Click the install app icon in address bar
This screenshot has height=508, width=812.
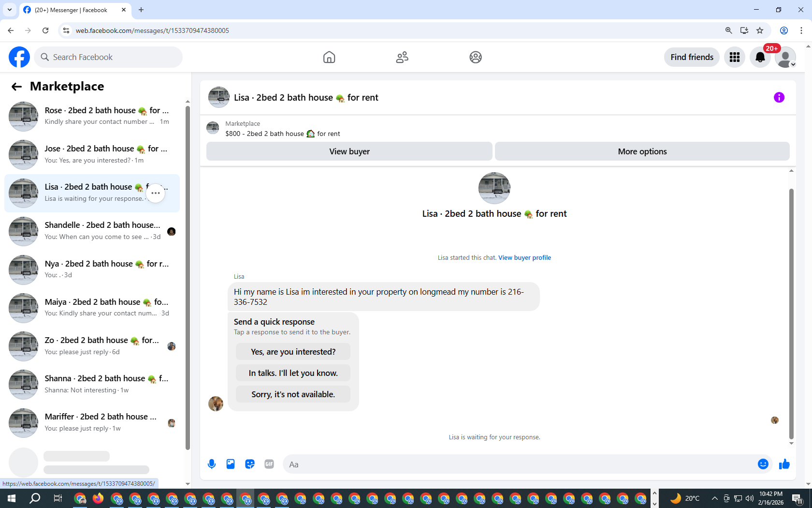744,30
